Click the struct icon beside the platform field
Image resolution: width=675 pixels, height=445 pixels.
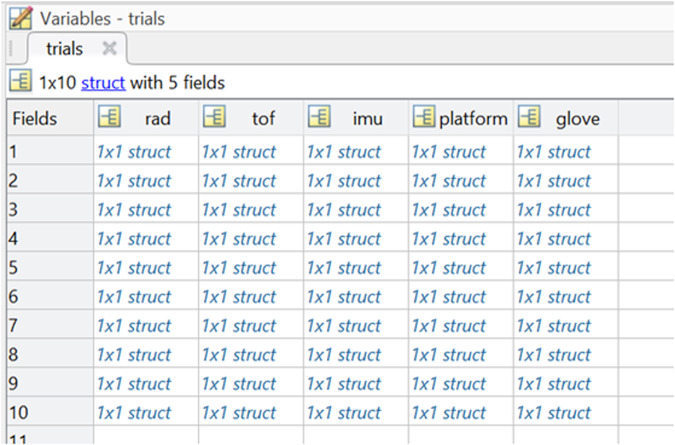click(424, 118)
